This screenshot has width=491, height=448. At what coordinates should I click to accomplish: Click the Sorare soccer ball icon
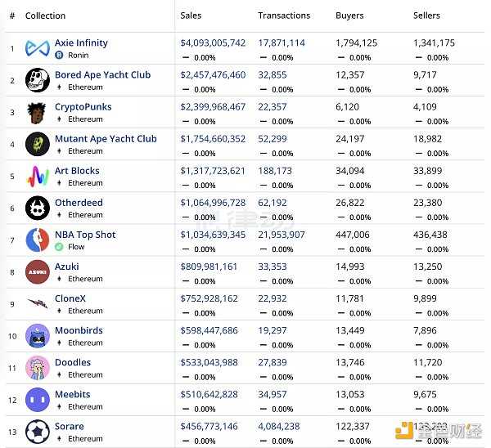click(38, 431)
